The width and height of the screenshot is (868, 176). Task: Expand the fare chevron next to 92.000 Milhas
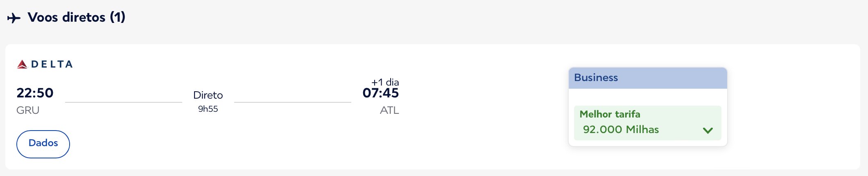pyautogui.click(x=708, y=131)
